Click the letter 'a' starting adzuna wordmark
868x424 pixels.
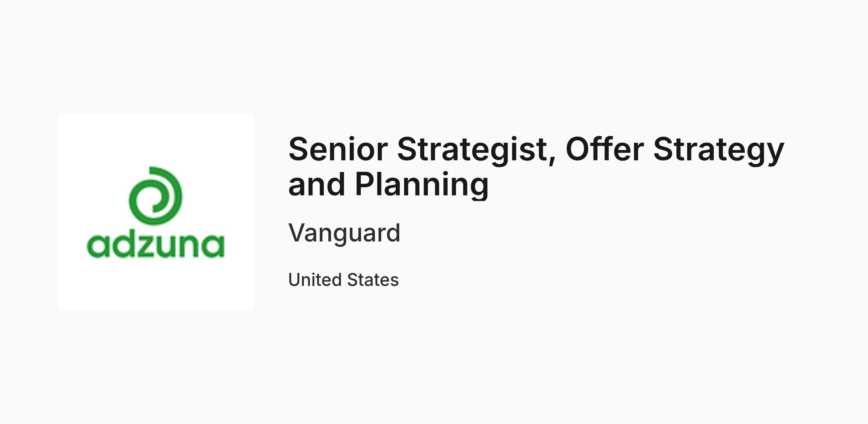click(98, 247)
